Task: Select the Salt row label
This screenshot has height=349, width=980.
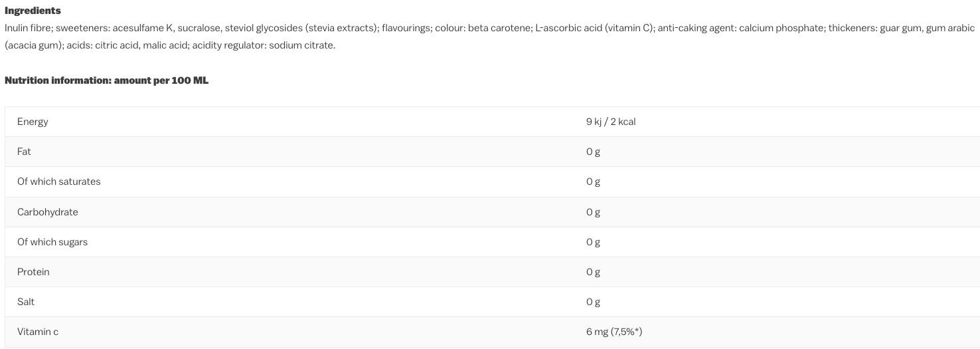Action: [26, 302]
